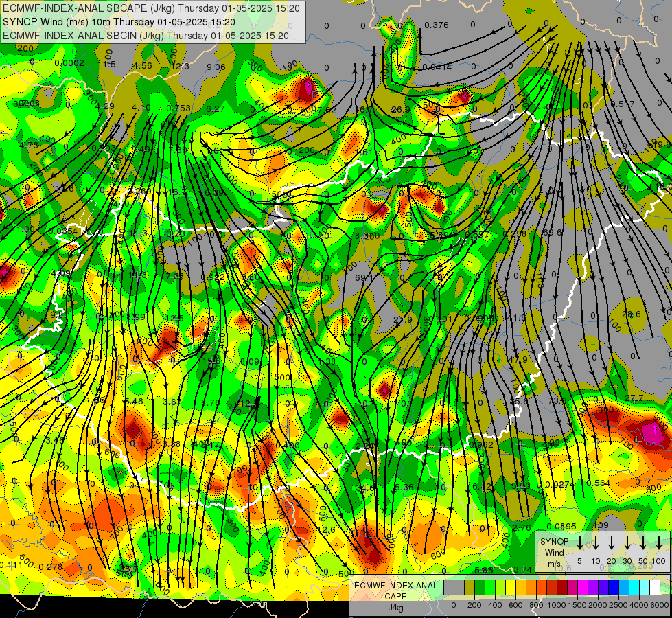Click the 69.6 value on the map

click(552, 233)
